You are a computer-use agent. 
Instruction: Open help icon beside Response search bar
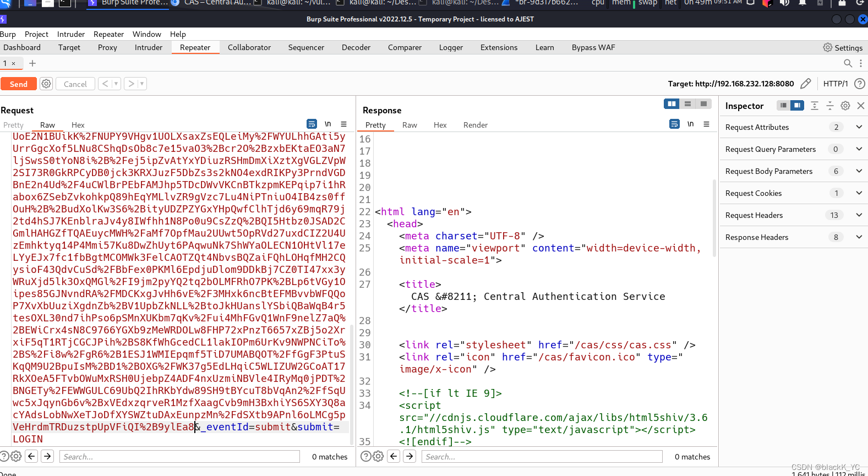tap(365, 456)
